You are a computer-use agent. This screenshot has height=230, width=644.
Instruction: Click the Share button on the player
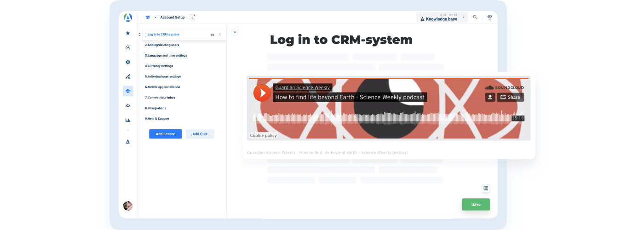point(511,97)
